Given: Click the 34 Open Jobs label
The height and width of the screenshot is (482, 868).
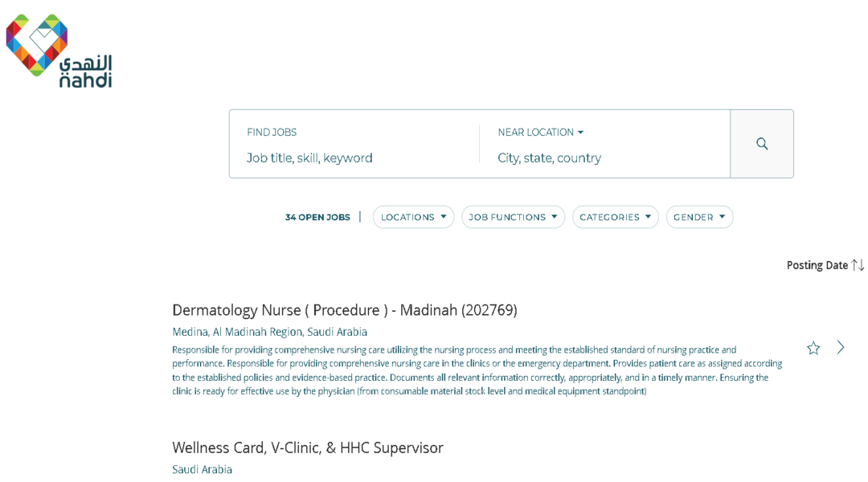Looking at the screenshot, I should [317, 218].
